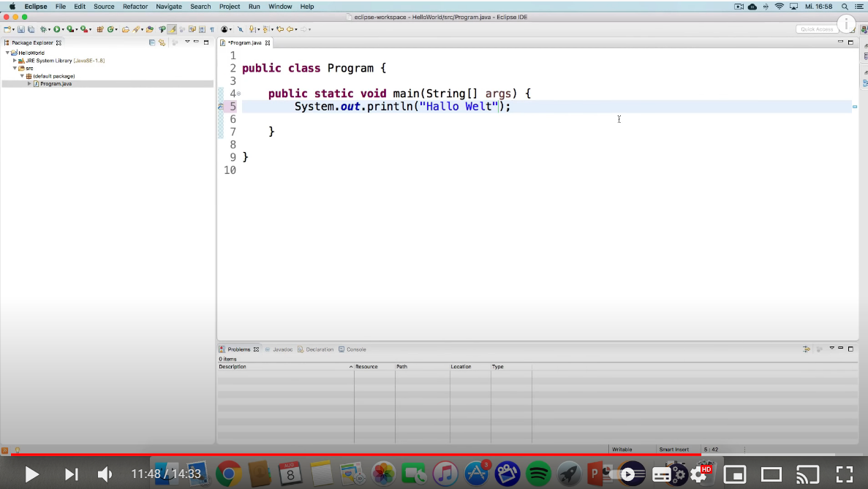The height and width of the screenshot is (489, 868).
Task: Click Collapse All in Package Explorer
Action: pyautogui.click(x=152, y=42)
